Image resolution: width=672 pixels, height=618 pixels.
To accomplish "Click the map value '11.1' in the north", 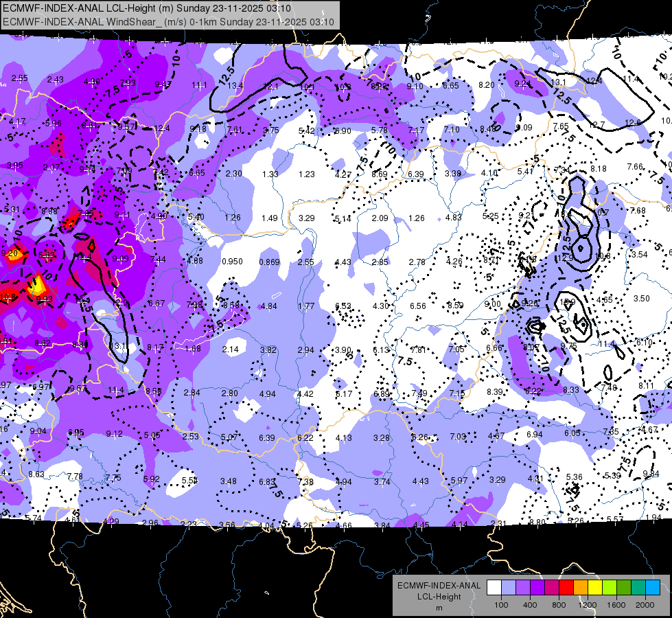I will (199, 85).
